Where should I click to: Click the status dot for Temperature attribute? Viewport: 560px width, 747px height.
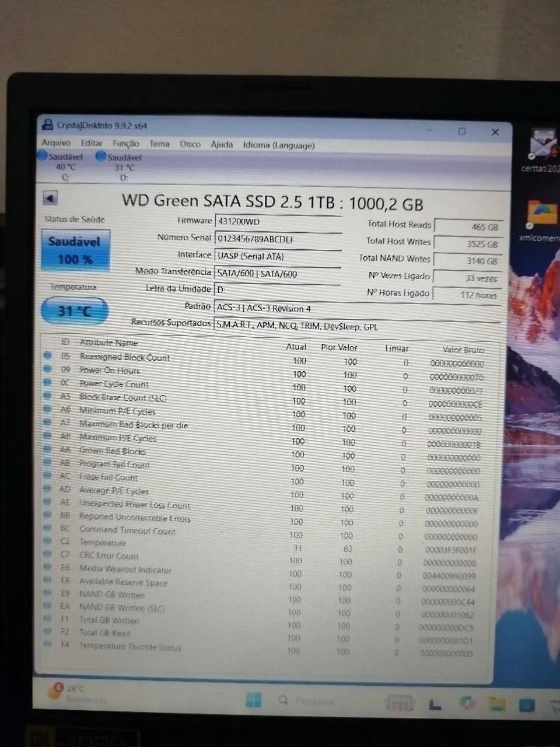[48, 541]
